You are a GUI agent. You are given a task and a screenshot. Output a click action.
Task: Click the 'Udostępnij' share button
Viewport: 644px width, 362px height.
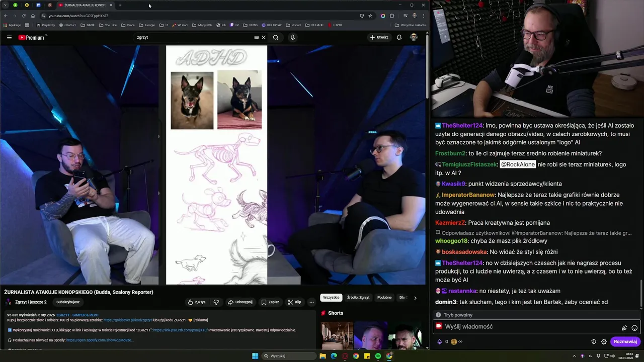[x=240, y=302]
